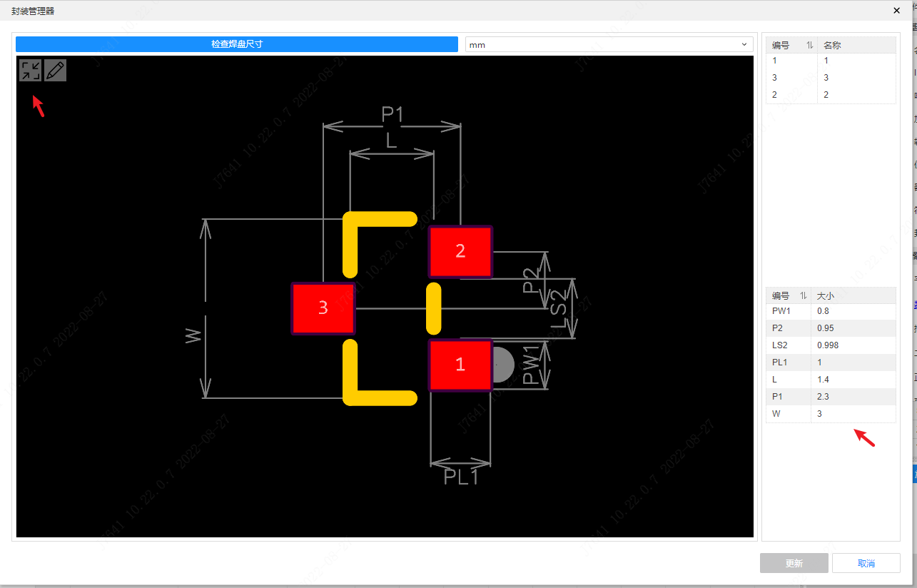The height and width of the screenshot is (588, 917).
Task: Click the L row value 1.4
Action: click(x=823, y=380)
